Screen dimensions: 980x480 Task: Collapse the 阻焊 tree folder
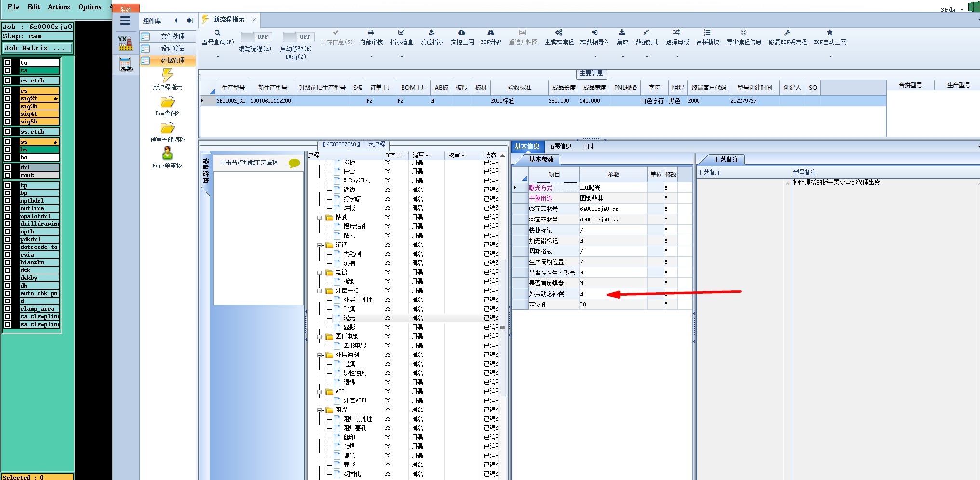click(x=320, y=410)
